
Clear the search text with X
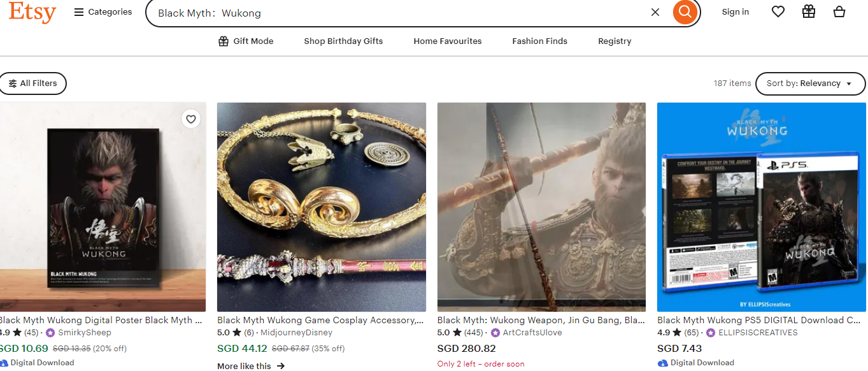(655, 12)
